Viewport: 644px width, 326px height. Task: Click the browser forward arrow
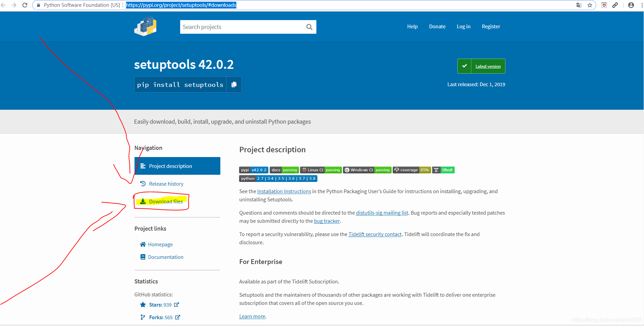click(14, 5)
